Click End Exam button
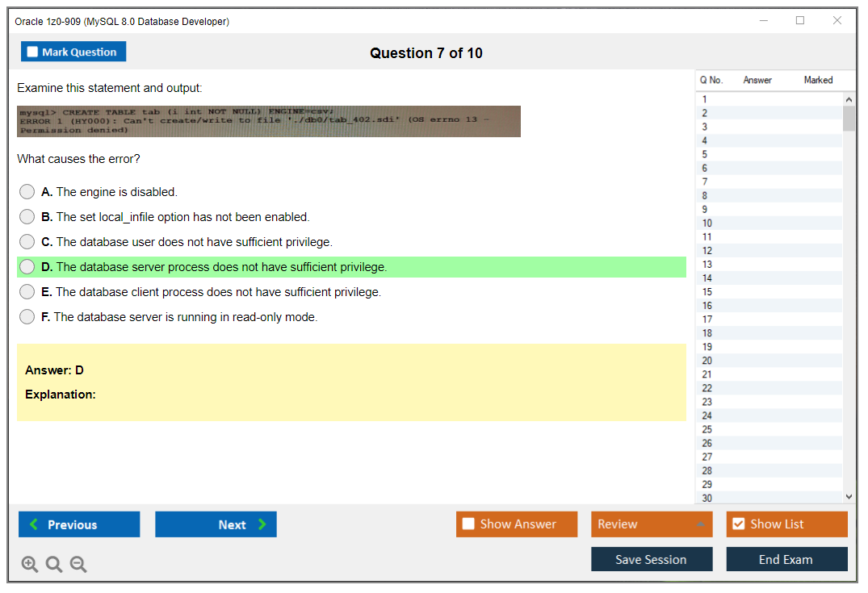 [x=786, y=559]
